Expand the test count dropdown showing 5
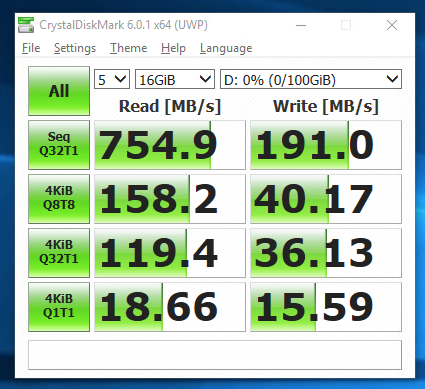Image resolution: width=425 pixels, height=389 pixels. pos(112,79)
